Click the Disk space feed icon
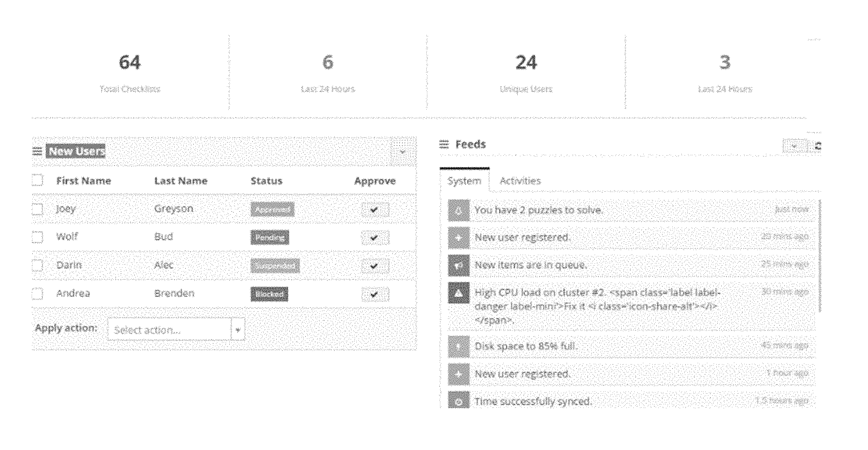The image size is (868, 450). (x=459, y=347)
